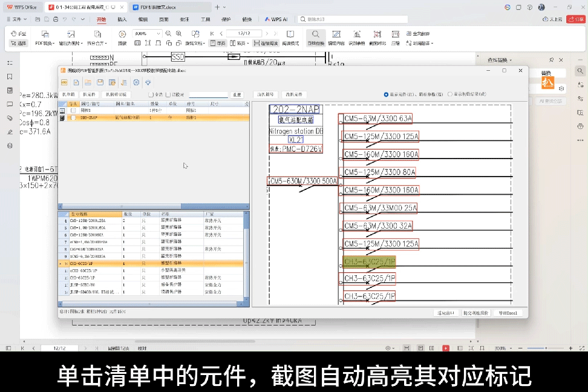This screenshot has height=392, width=588.
Task: Click the save icon in dialog toolbar
Action: tap(100, 82)
